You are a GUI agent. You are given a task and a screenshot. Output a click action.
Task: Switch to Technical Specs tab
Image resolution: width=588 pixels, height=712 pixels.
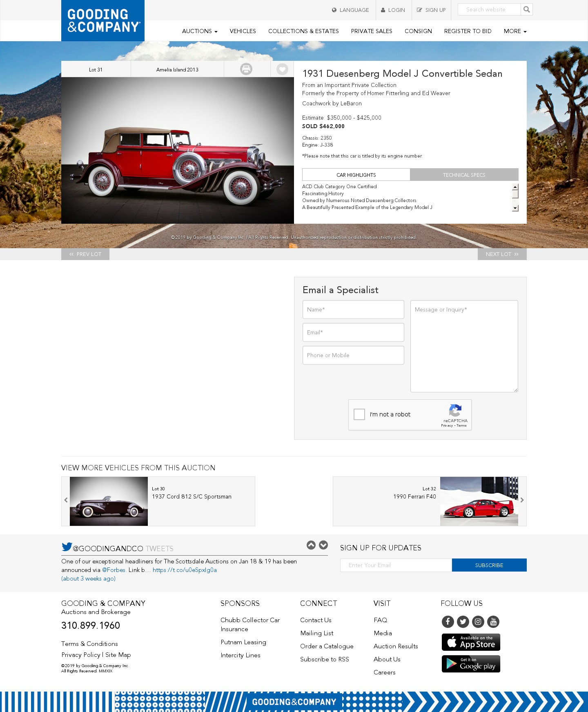(x=464, y=175)
